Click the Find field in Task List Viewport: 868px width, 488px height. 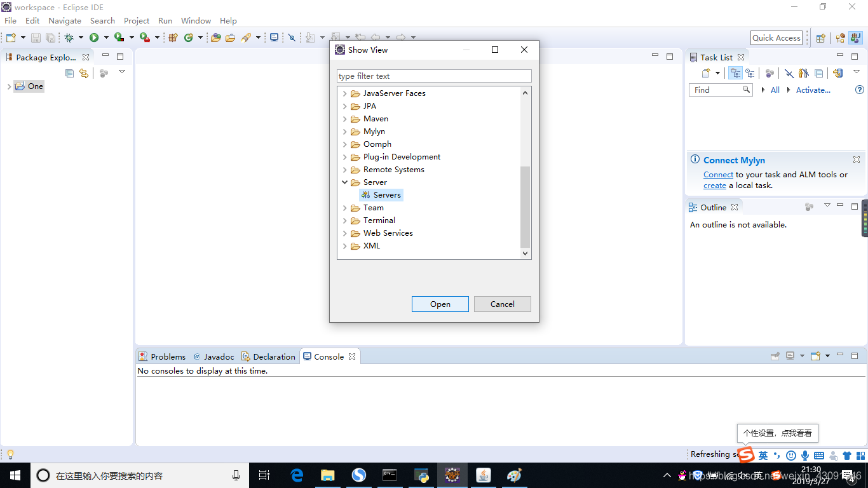(x=721, y=90)
